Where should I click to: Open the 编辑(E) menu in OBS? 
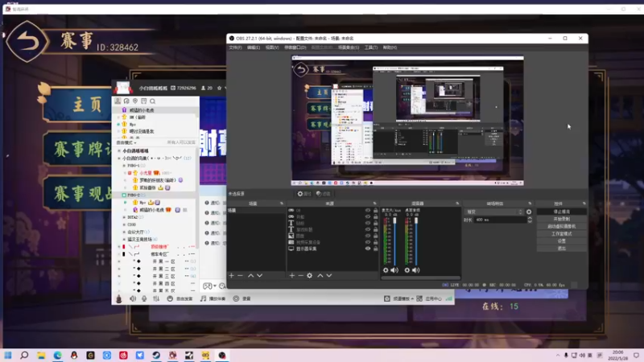tap(254, 47)
